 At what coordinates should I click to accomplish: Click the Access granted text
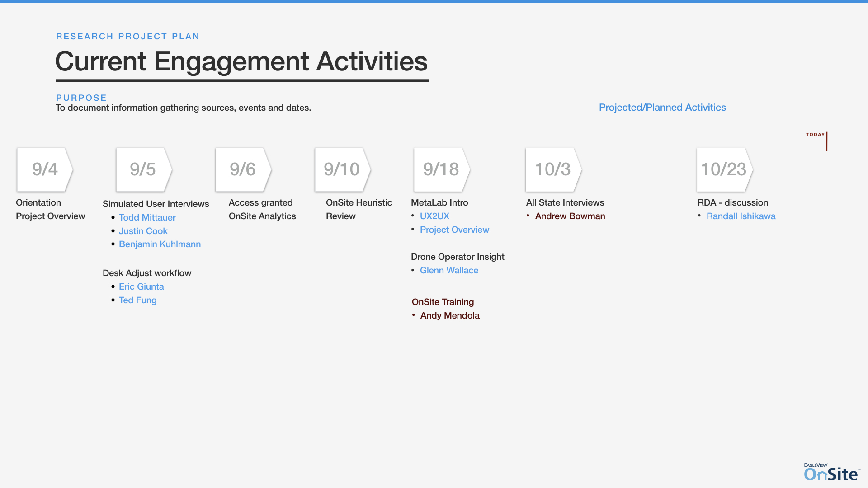(261, 202)
